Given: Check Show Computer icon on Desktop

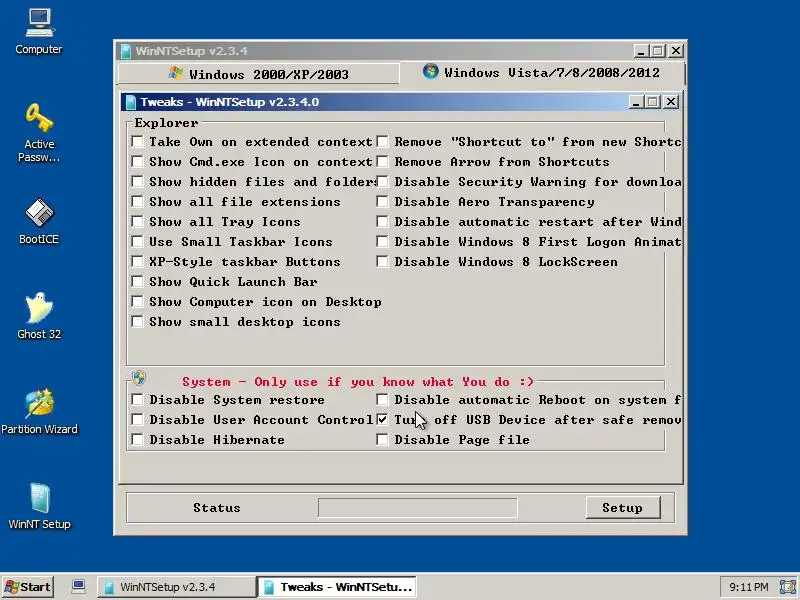Looking at the screenshot, I should [137, 302].
